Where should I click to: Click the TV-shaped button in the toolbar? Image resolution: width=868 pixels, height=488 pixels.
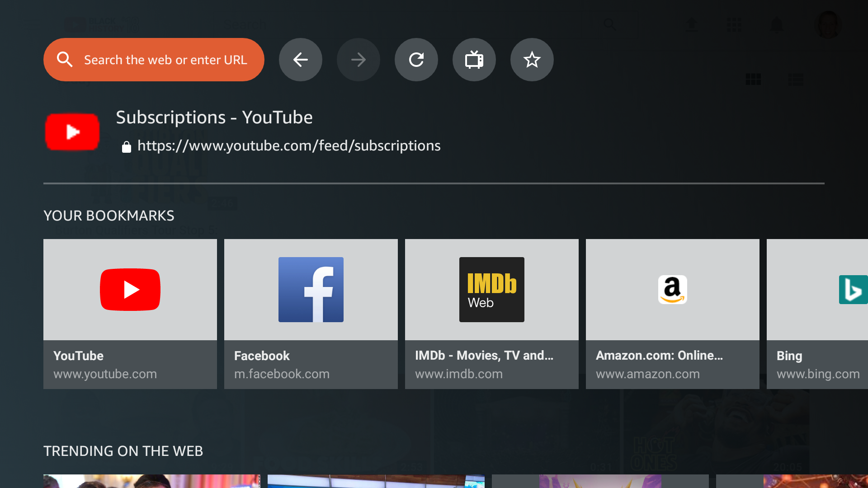474,60
